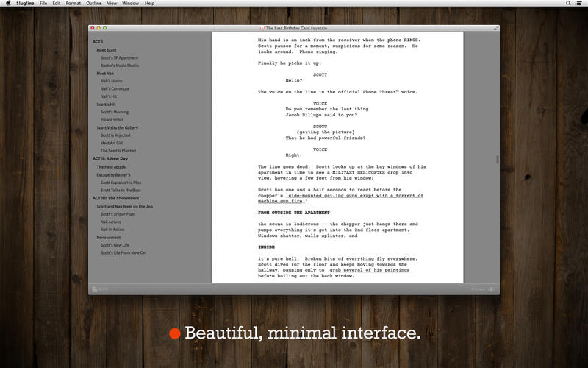This screenshot has height=368, width=588.
Task: Click the document vertical scrollbar handle
Action: (498, 159)
